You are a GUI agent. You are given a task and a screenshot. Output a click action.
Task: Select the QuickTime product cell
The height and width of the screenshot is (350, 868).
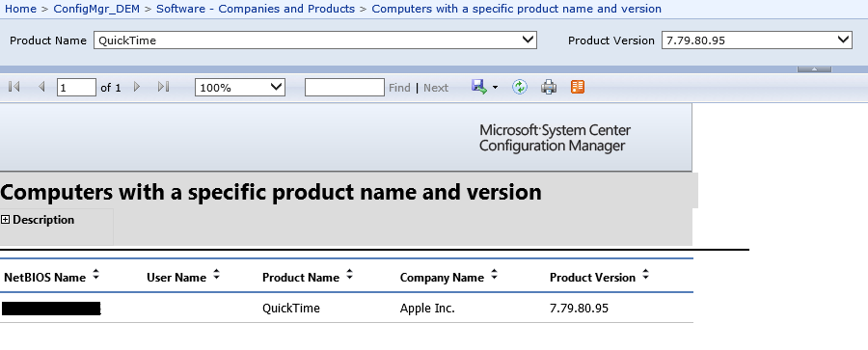point(291,308)
